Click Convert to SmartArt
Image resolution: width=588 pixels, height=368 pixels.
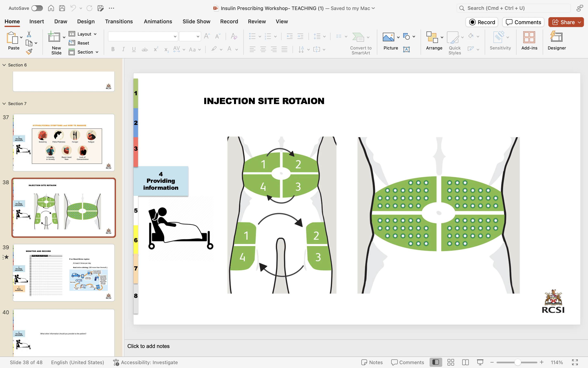click(x=361, y=43)
